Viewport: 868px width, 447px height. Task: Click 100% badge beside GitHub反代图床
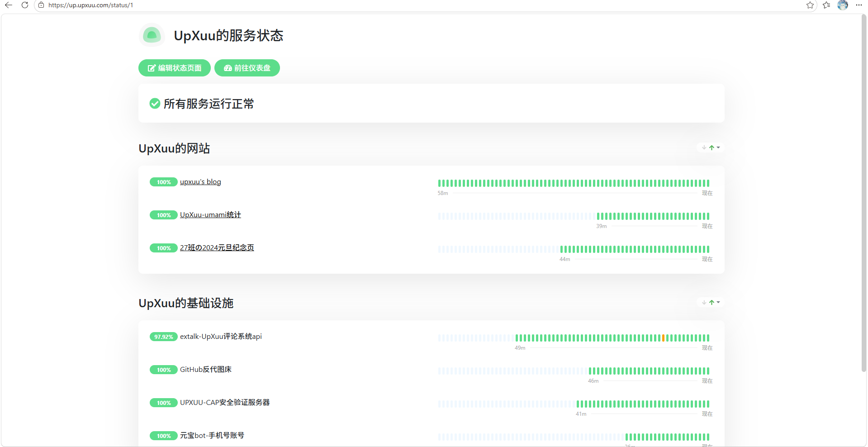point(164,370)
